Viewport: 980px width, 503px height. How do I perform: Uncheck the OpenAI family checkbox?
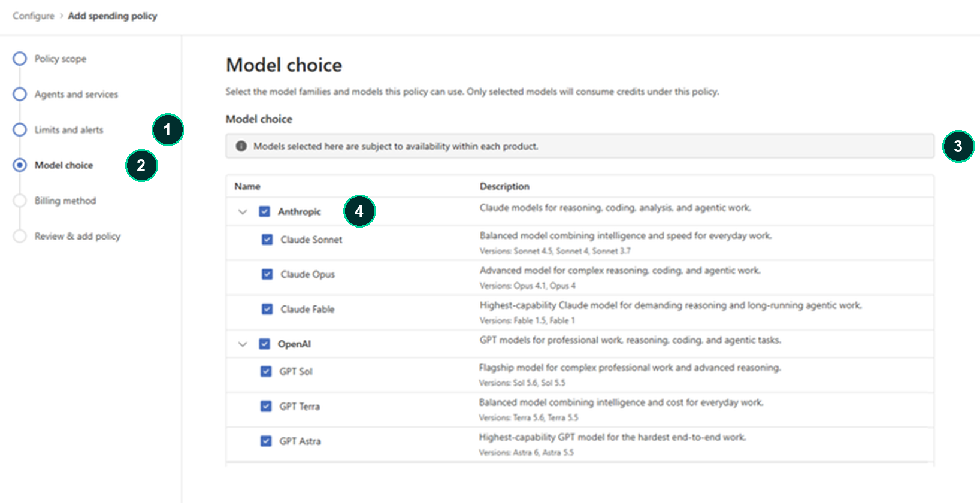264,344
